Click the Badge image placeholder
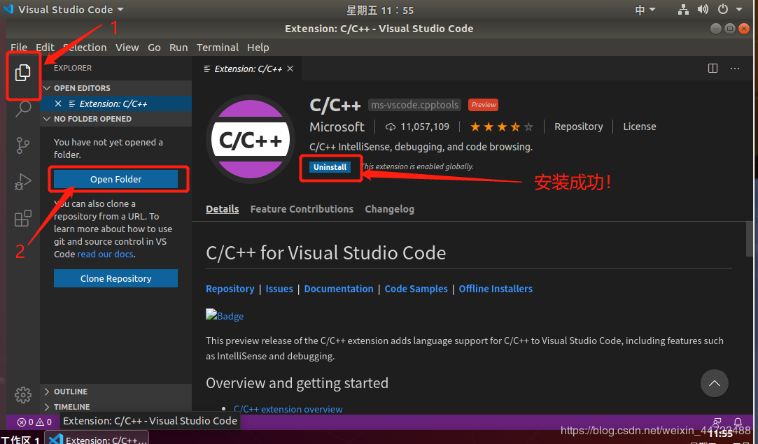 (225, 316)
